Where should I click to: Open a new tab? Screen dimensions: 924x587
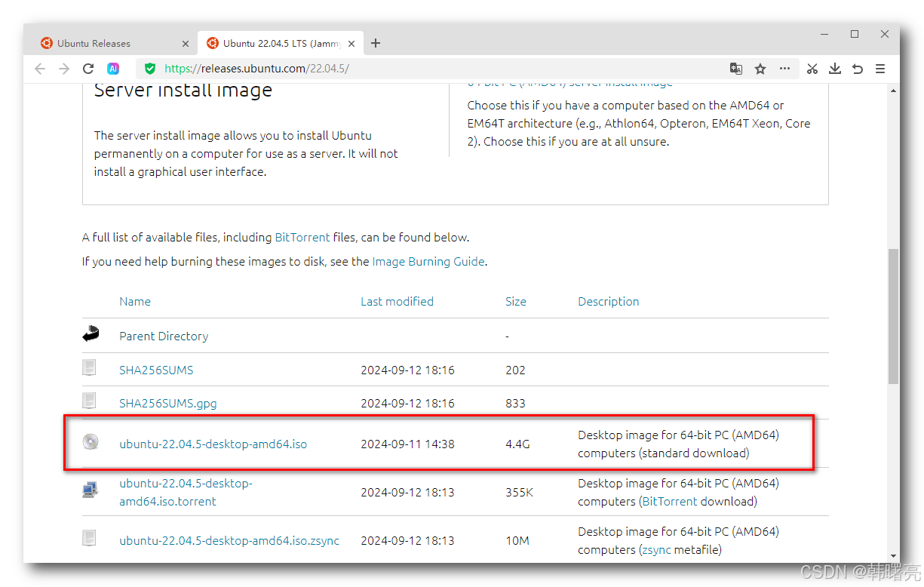click(x=376, y=43)
